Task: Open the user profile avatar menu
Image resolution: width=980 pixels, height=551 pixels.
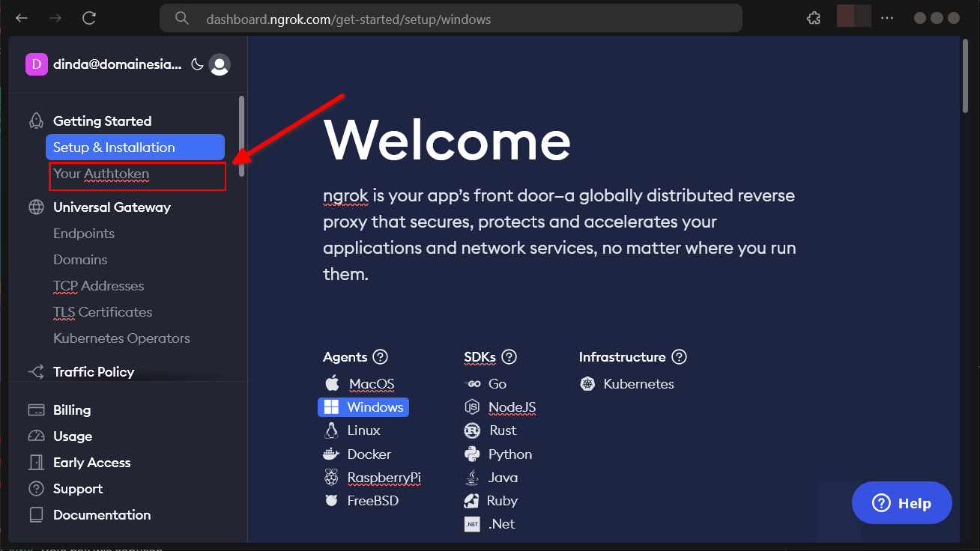Action: (220, 65)
